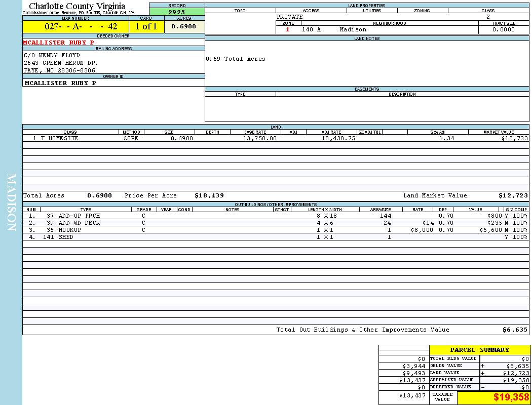
Task: Click the Acres value 0.6900 in header
Action: click(x=184, y=27)
